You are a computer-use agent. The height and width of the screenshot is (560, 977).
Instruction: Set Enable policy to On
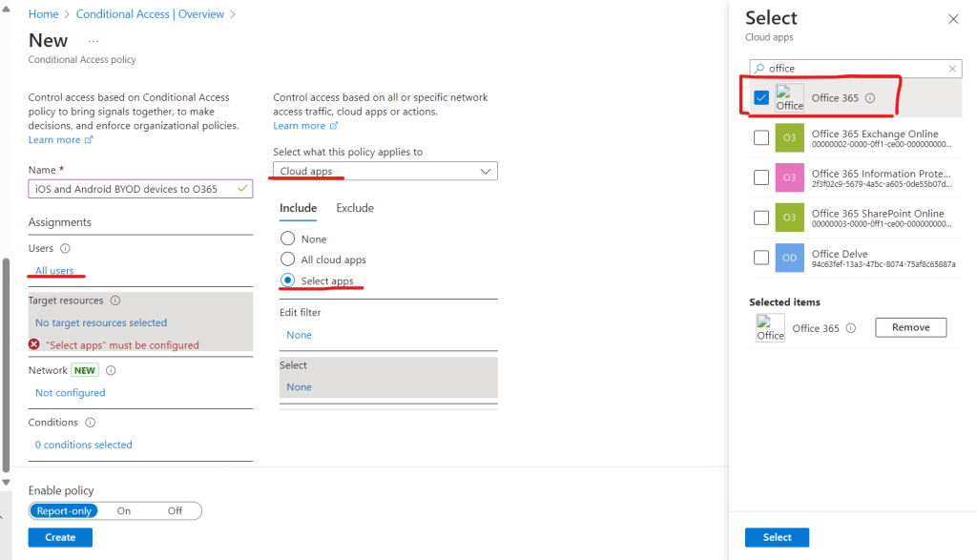pyautogui.click(x=124, y=510)
